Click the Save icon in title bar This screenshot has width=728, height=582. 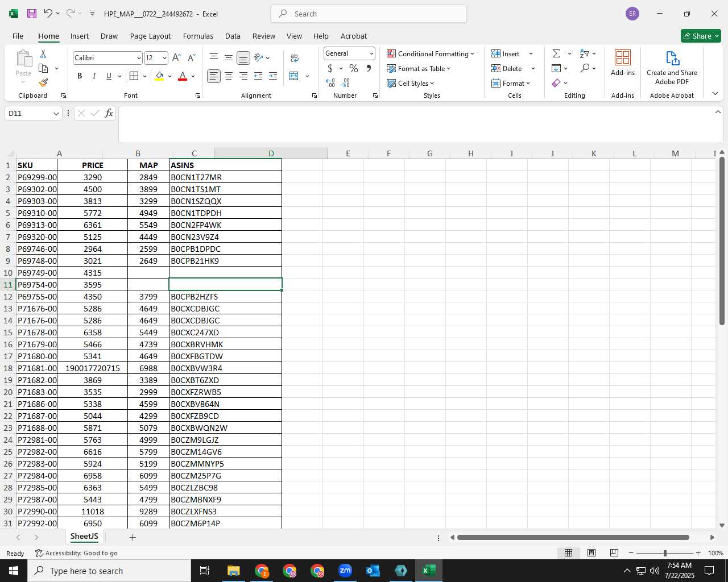(32, 14)
